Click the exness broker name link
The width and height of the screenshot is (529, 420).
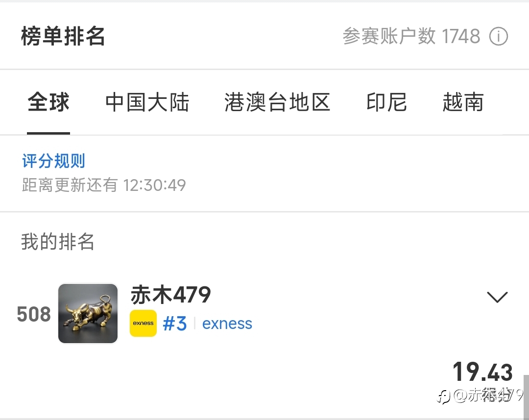(227, 324)
